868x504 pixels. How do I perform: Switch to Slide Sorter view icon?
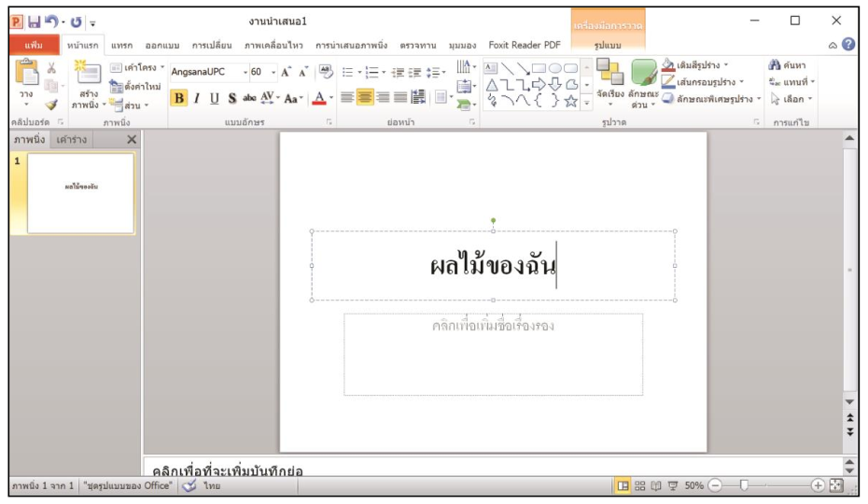640,486
